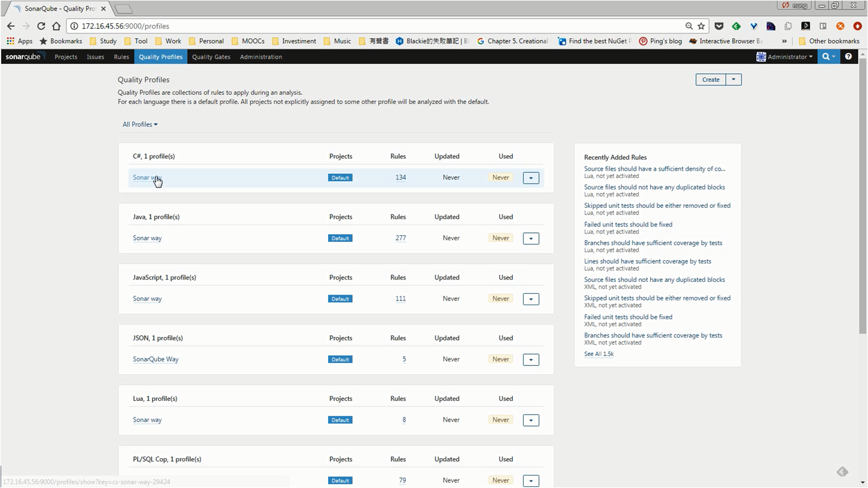Image resolution: width=868 pixels, height=488 pixels.
Task: Open the dropdown arrow beside Create
Action: [x=733, y=79]
